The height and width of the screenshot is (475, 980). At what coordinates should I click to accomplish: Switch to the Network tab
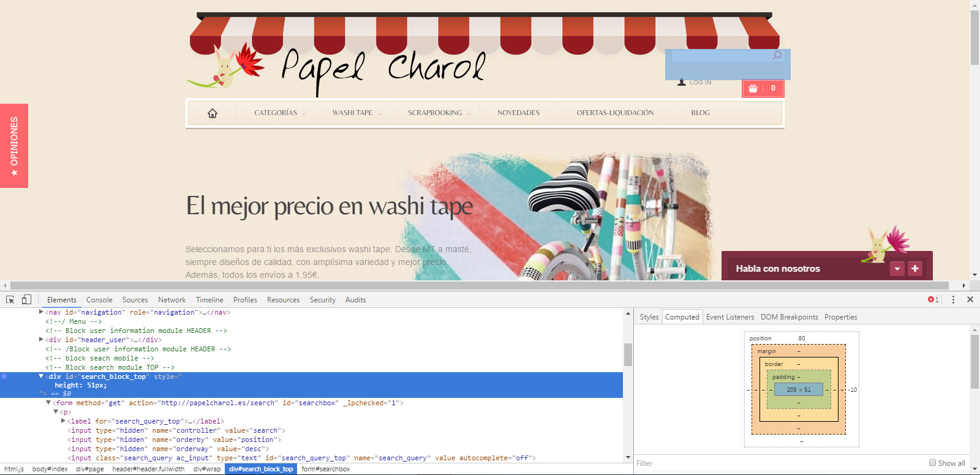click(172, 300)
